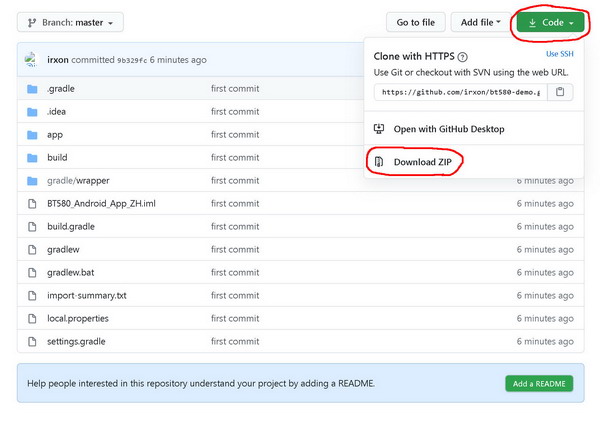Open first commit message for .idea
Viewport: 600px width, 422px height.
tap(235, 112)
